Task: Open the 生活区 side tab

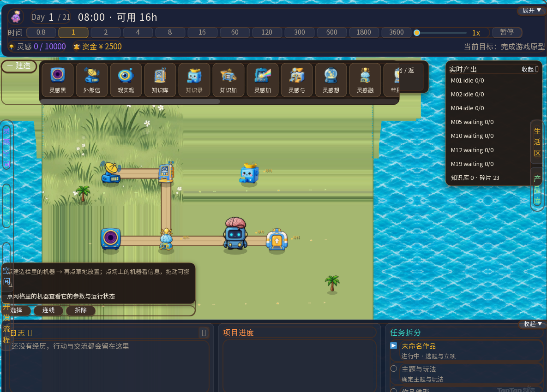Action: (537, 142)
